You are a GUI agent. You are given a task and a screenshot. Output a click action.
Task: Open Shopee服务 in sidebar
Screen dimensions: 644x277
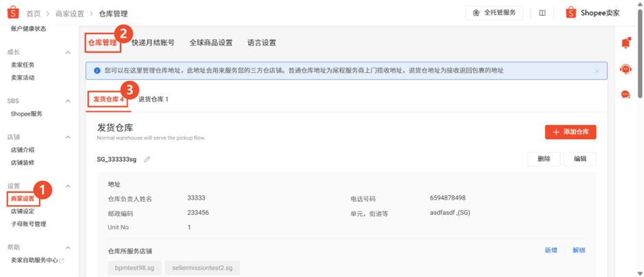click(x=26, y=114)
